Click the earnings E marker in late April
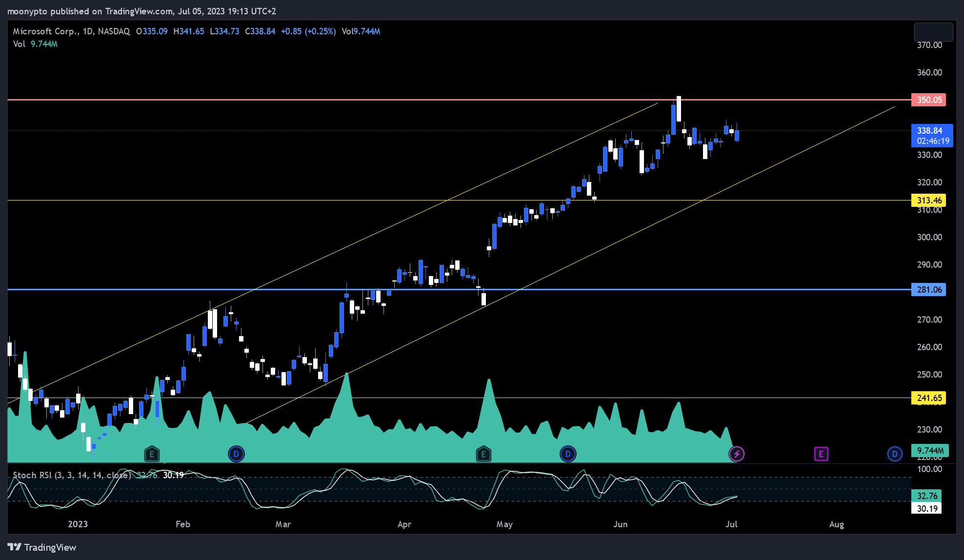 [x=483, y=454]
